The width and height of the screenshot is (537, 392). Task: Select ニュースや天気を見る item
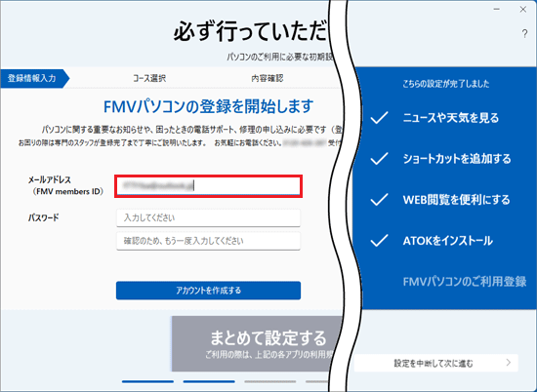click(451, 118)
